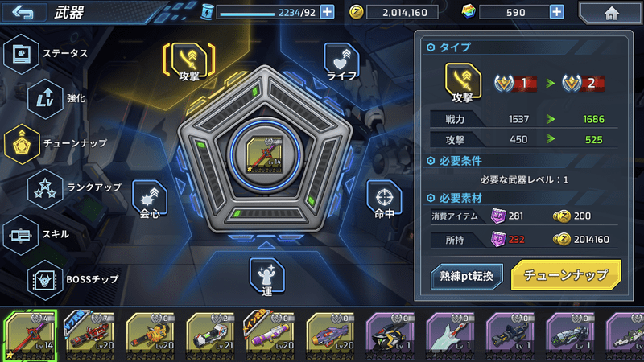Screen dimensions: 644x362
Task: Click the central weapon slot in pentagon
Action: click(265, 154)
